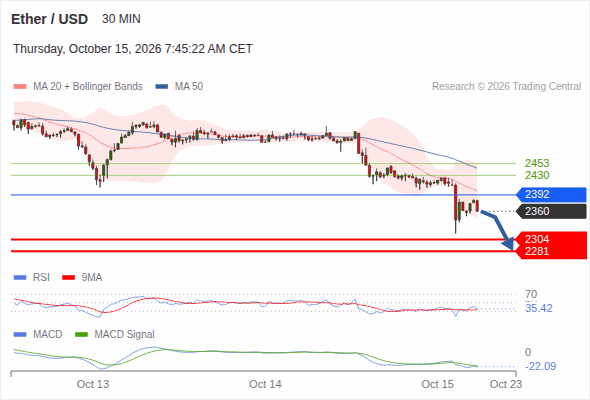Click the MACD Signal legend label

(125, 335)
